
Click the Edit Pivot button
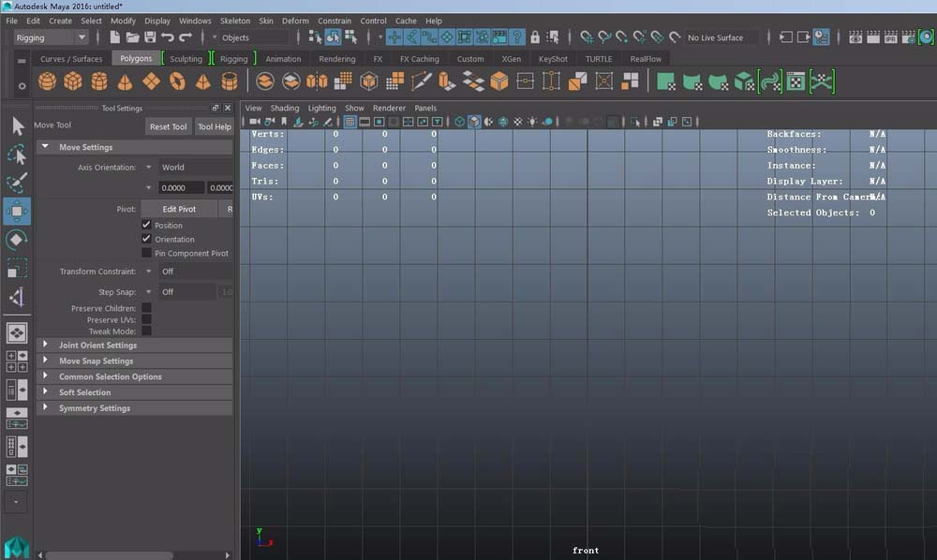(179, 209)
